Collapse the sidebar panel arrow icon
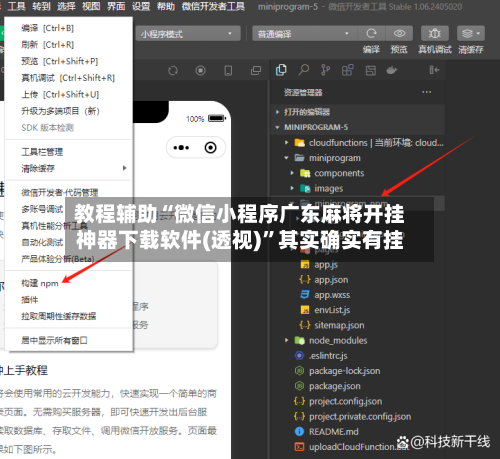 434,70
